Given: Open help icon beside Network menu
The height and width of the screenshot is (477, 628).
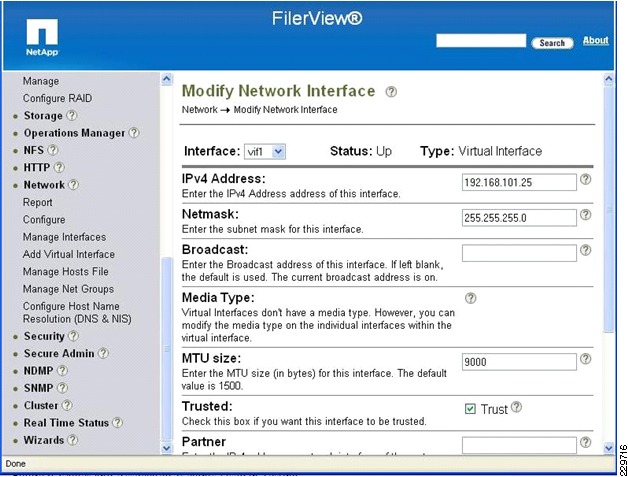Looking at the screenshot, I should 73,185.
